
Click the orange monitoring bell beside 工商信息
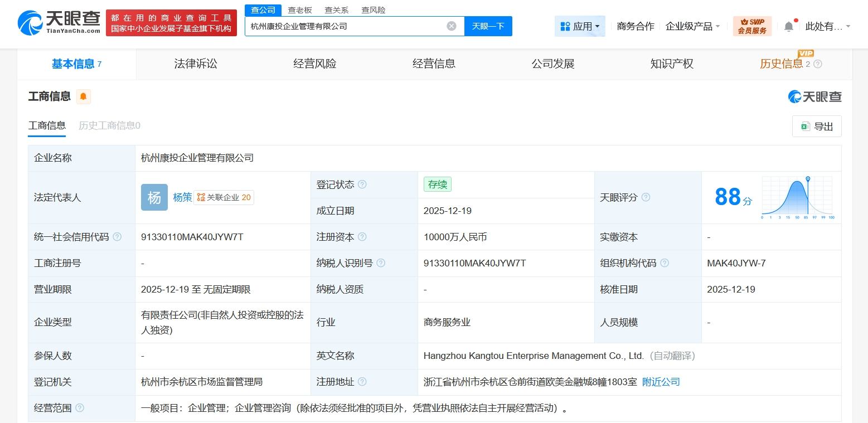[83, 96]
